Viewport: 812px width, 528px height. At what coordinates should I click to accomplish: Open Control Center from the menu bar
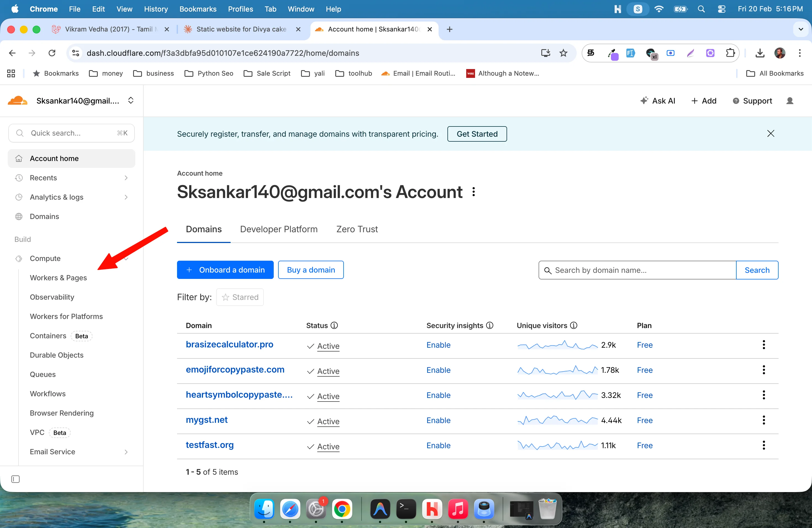tap(722, 9)
